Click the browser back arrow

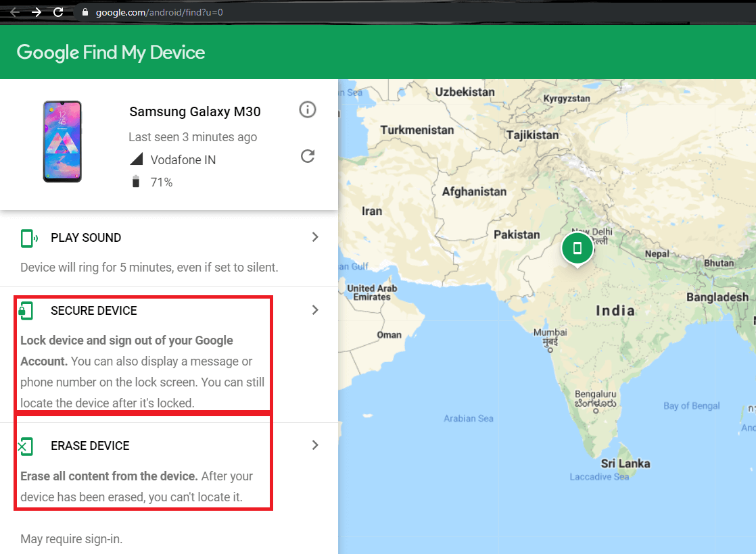point(14,11)
